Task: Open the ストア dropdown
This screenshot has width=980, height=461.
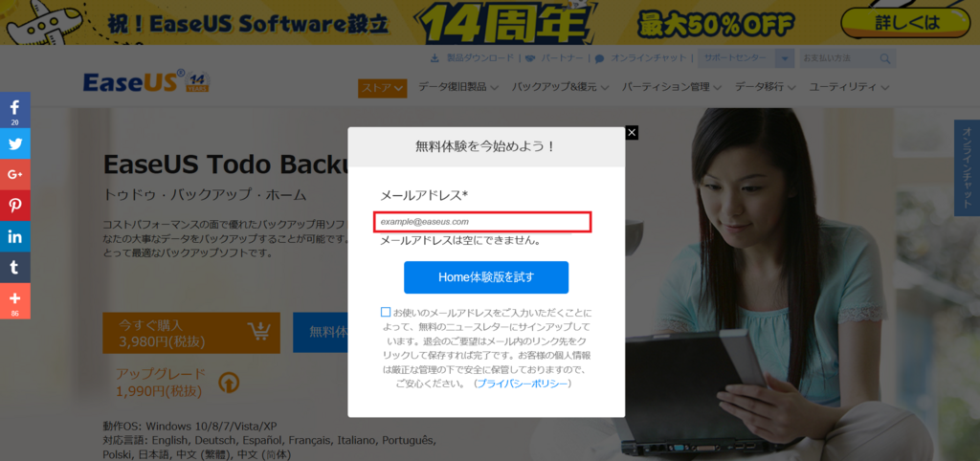Action: (x=383, y=88)
